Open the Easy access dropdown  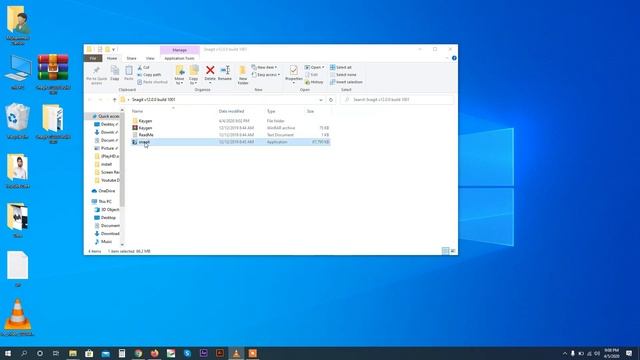pyautogui.click(x=265, y=75)
